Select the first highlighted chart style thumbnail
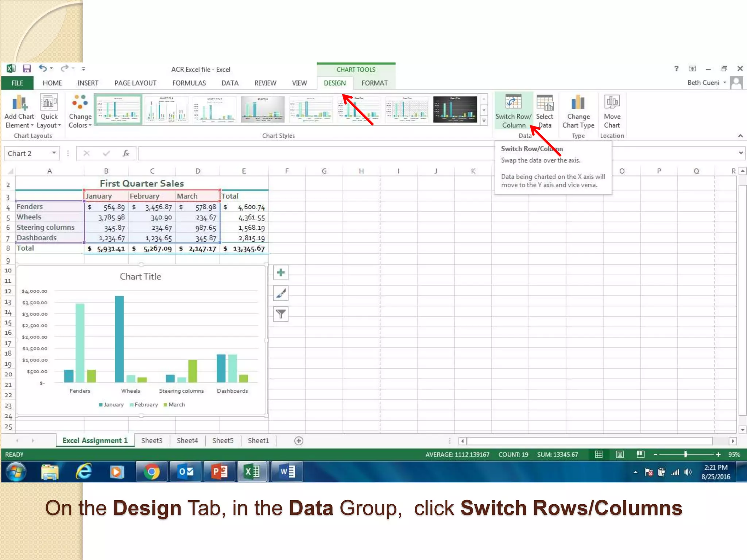 point(118,109)
